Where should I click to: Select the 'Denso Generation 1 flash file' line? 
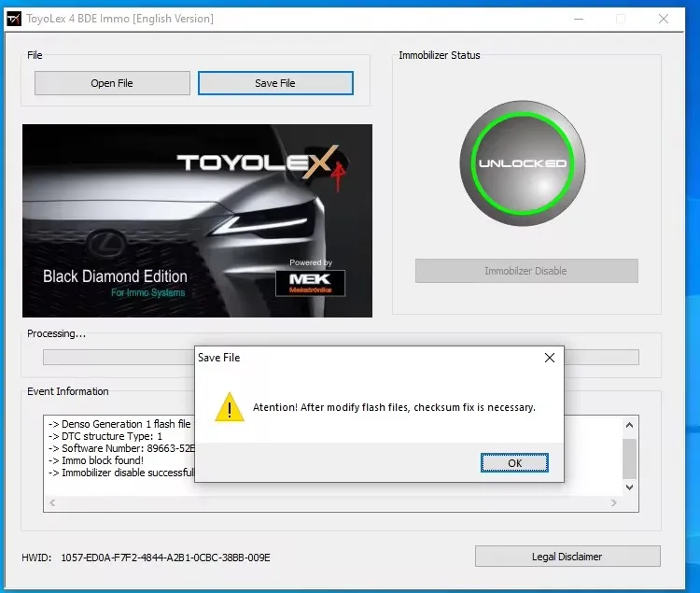point(119,424)
